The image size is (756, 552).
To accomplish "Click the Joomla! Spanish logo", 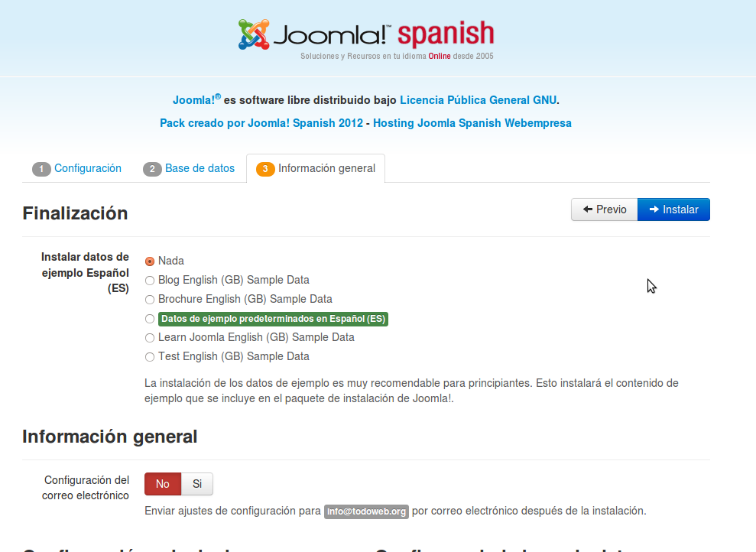I will [366, 37].
